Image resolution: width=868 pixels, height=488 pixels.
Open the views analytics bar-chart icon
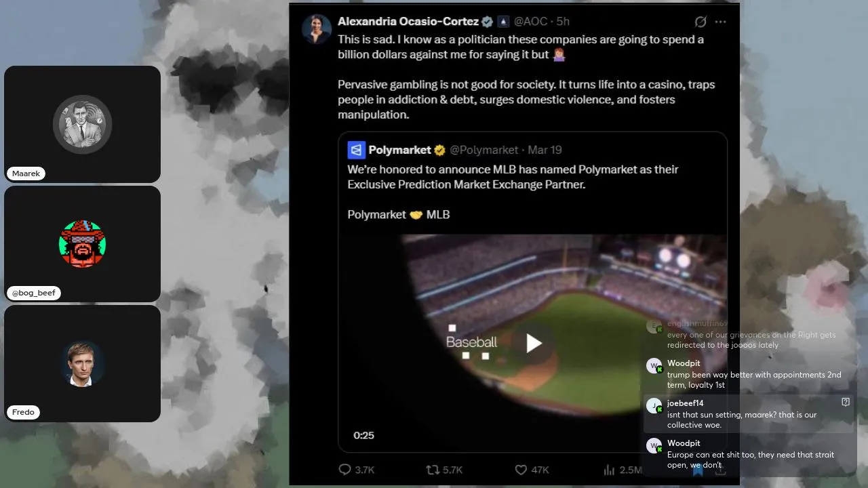point(609,470)
